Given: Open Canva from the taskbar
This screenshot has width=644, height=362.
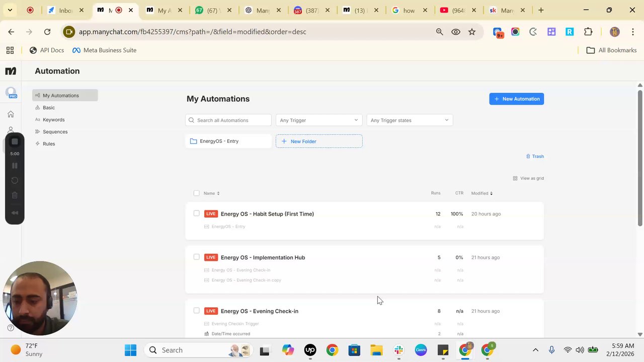Looking at the screenshot, I should click(421, 350).
